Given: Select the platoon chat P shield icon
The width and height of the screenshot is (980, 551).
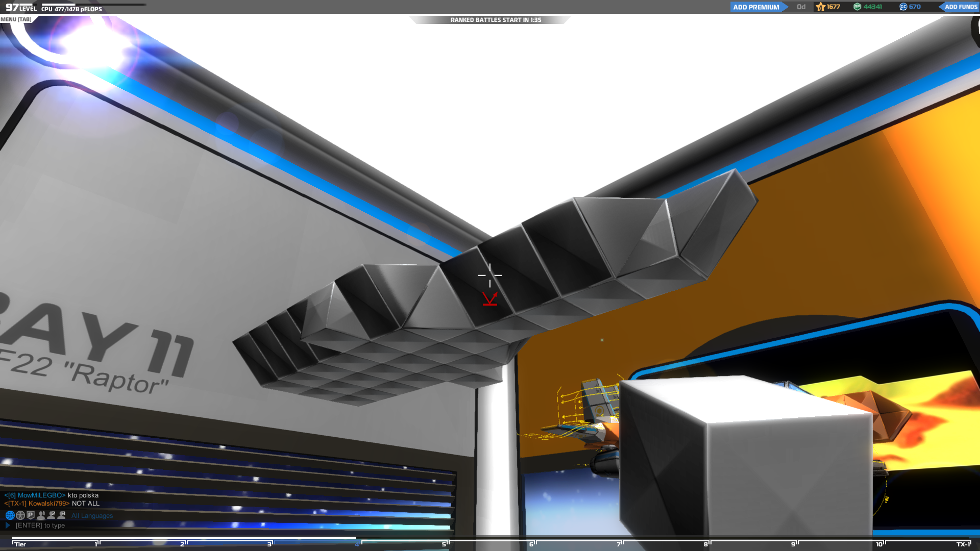Looking at the screenshot, I should 31,515.
